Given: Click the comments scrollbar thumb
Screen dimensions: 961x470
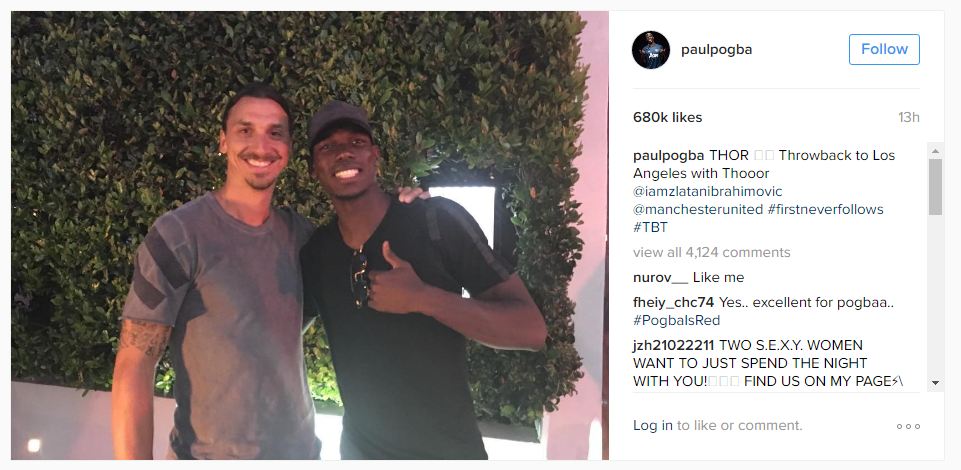Looking at the screenshot, I should [935, 187].
